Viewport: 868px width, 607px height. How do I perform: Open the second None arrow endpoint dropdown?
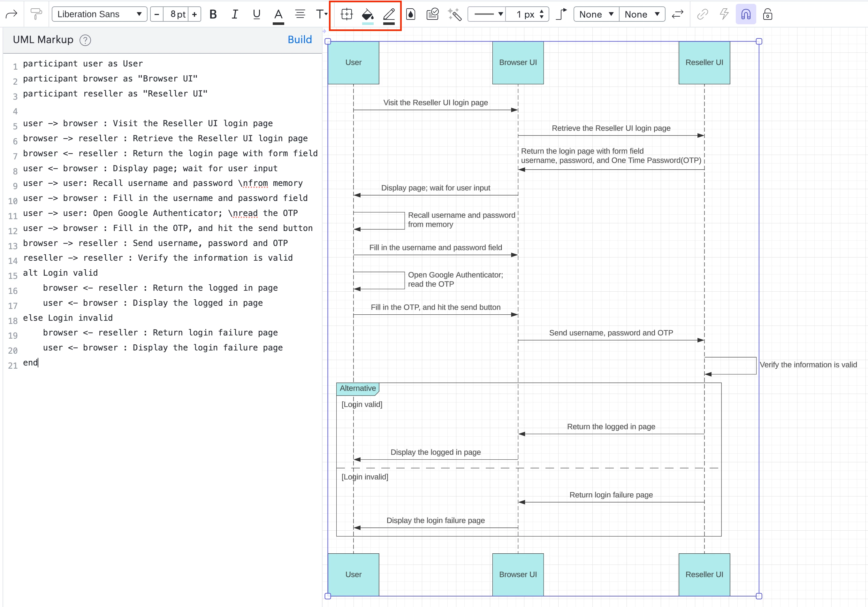(642, 14)
